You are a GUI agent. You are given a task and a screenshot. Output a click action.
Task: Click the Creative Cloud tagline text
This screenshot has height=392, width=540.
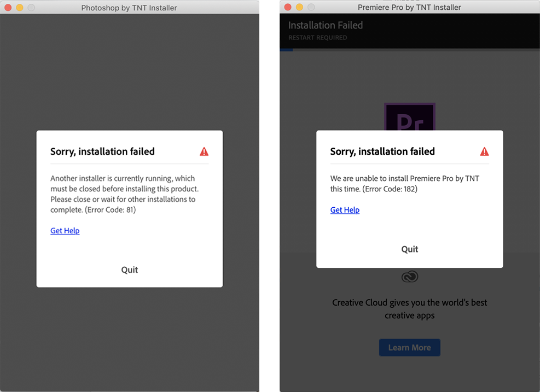click(x=409, y=308)
